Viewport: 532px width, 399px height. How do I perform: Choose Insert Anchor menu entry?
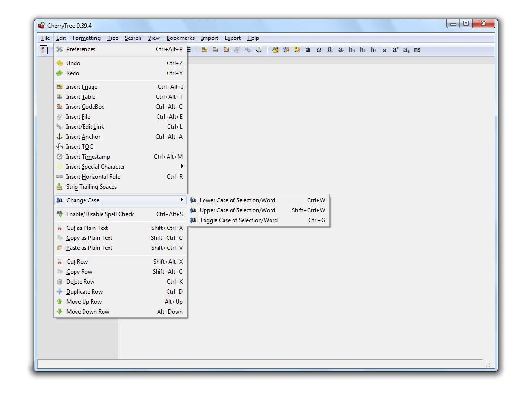121,137
